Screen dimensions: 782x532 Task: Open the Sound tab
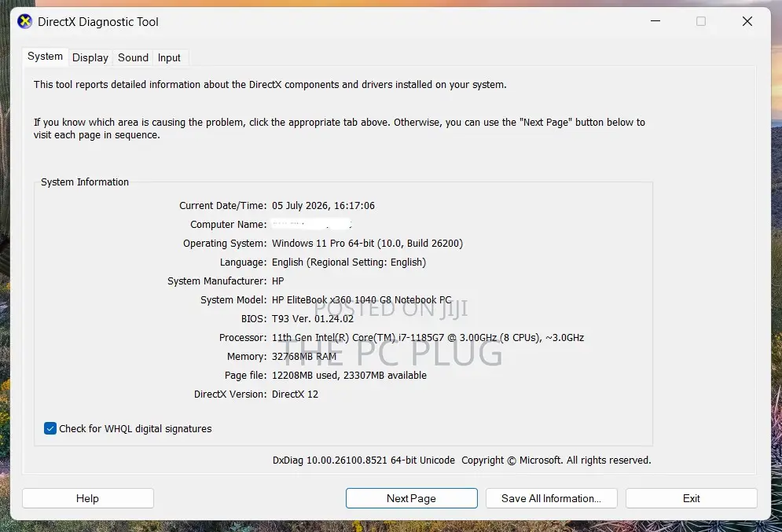tap(133, 58)
